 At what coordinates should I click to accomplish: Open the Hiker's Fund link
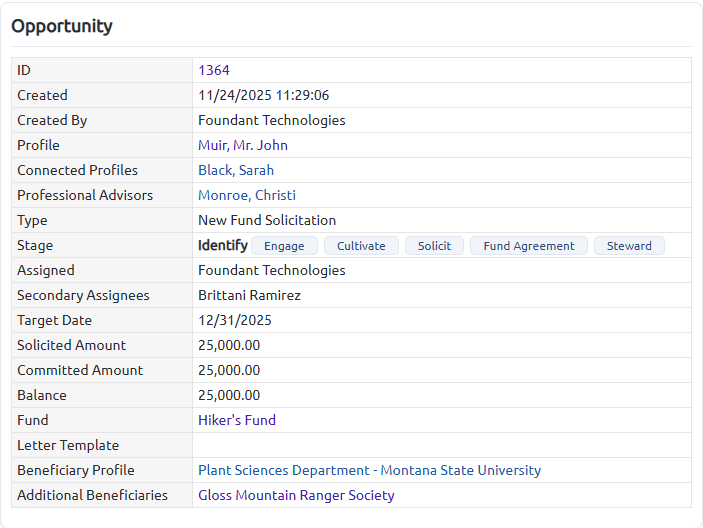click(237, 420)
